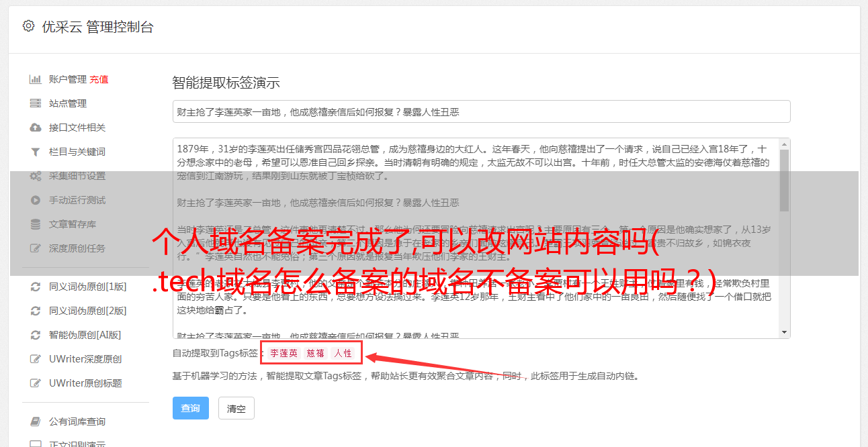Click the textarea scrollbar up arrow

point(784,144)
